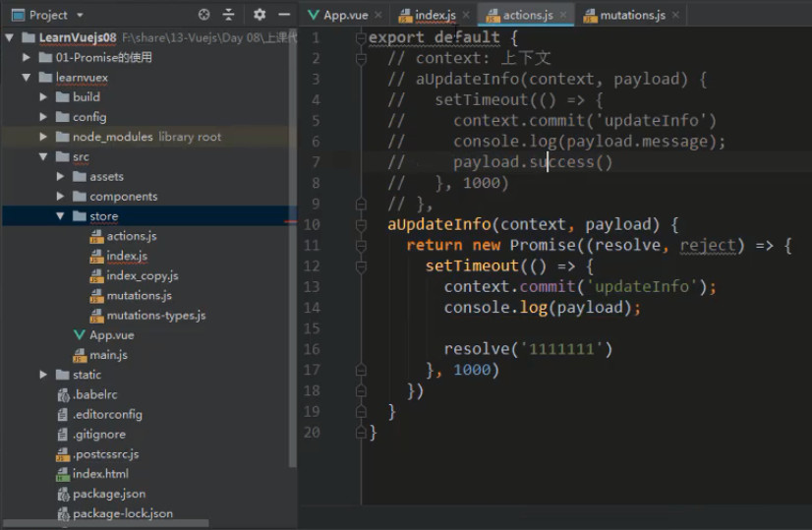Toggle fold end marker at line 18
The height and width of the screenshot is (530, 812).
tap(361, 390)
